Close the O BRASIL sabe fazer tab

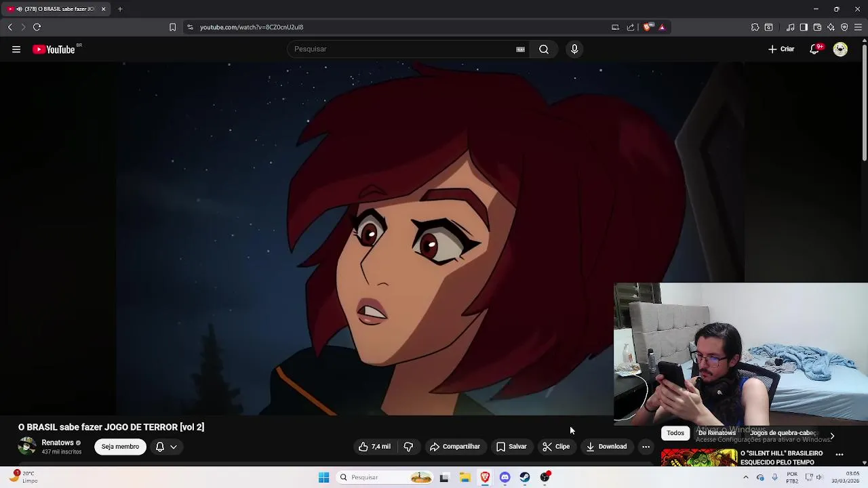(x=103, y=9)
